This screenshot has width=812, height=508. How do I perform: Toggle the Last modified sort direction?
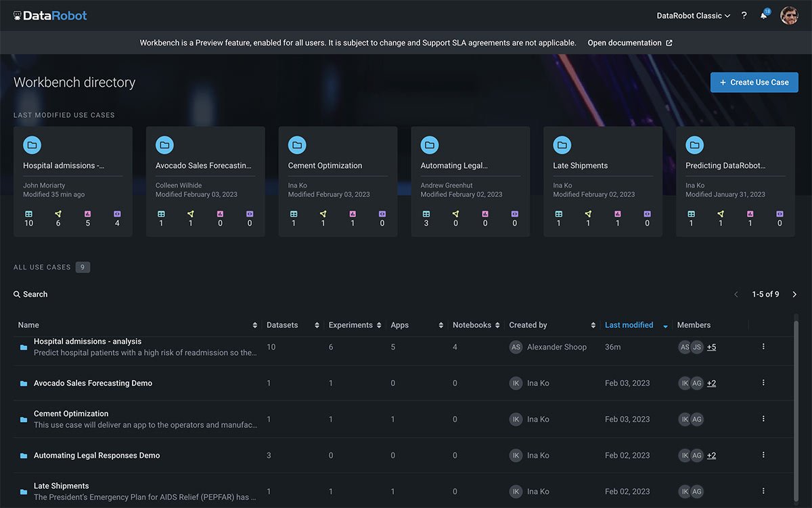tap(664, 326)
